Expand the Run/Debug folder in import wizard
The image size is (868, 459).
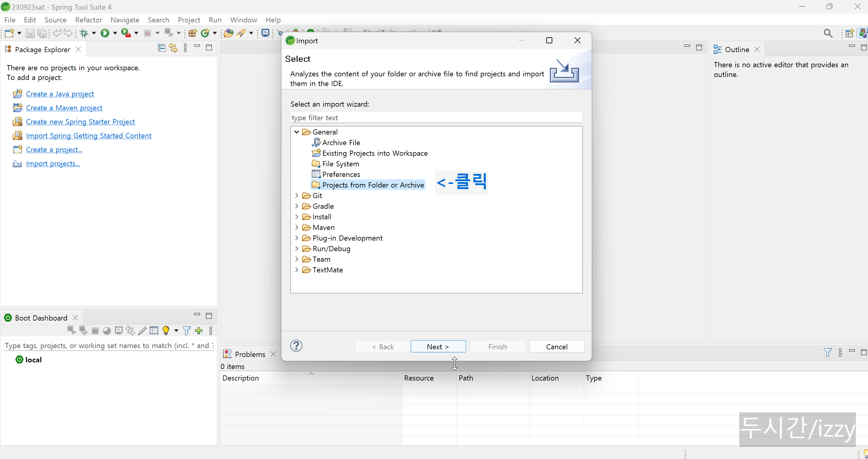tap(297, 248)
